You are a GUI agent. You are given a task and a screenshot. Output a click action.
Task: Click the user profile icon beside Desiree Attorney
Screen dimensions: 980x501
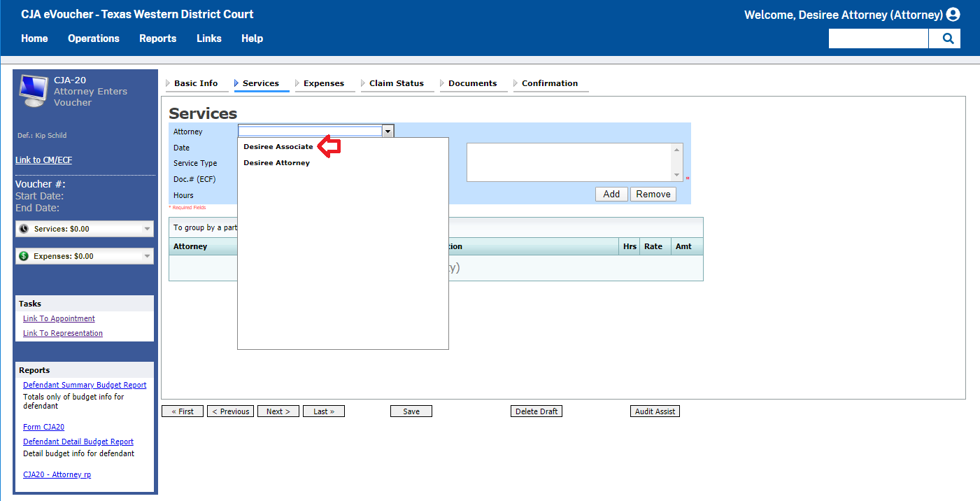[x=953, y=14]
